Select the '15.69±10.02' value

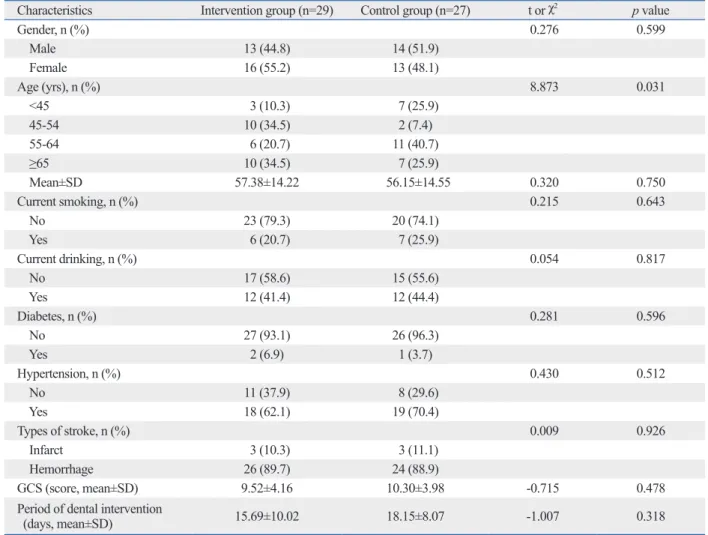267,516
